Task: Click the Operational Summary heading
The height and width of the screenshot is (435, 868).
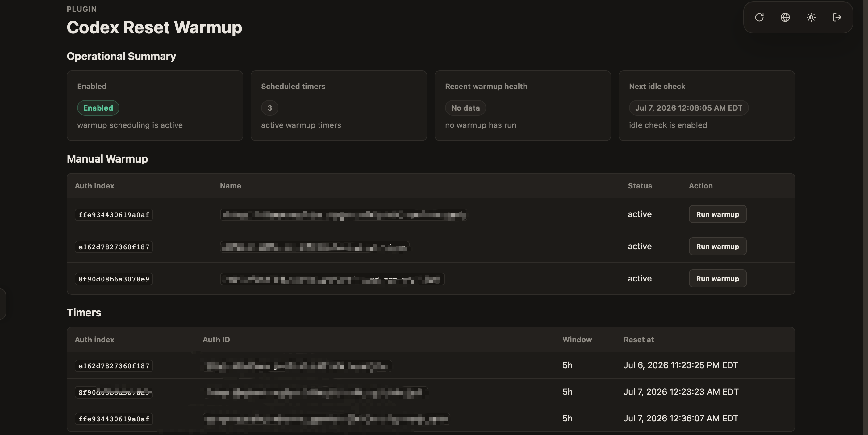Action: (121, 56)
